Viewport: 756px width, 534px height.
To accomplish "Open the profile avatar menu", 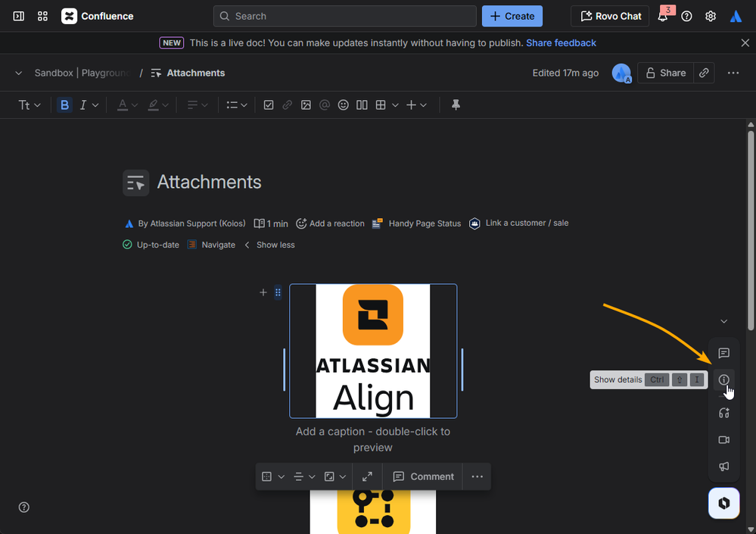I will [x=736, y=16].
